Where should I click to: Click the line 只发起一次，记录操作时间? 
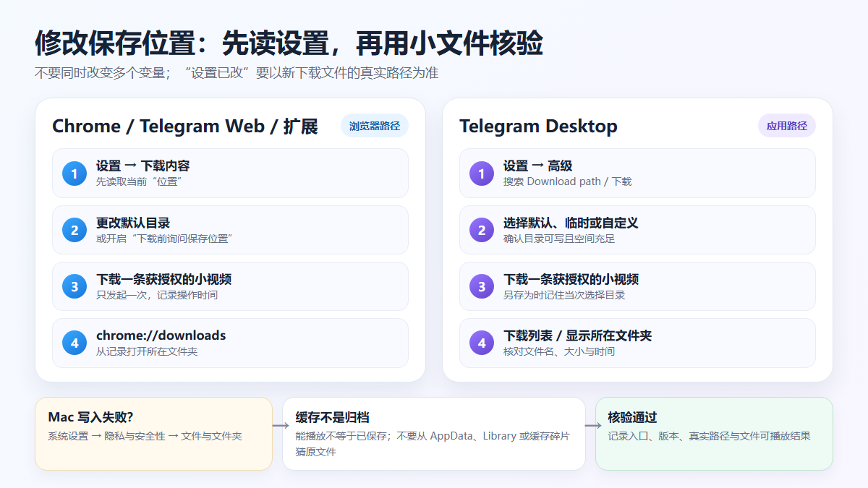coord(157,295)
